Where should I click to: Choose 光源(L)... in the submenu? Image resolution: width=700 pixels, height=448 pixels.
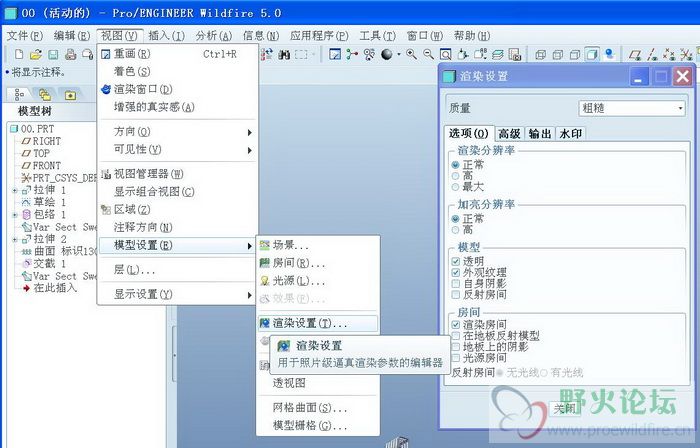click(x=318, y=281)
